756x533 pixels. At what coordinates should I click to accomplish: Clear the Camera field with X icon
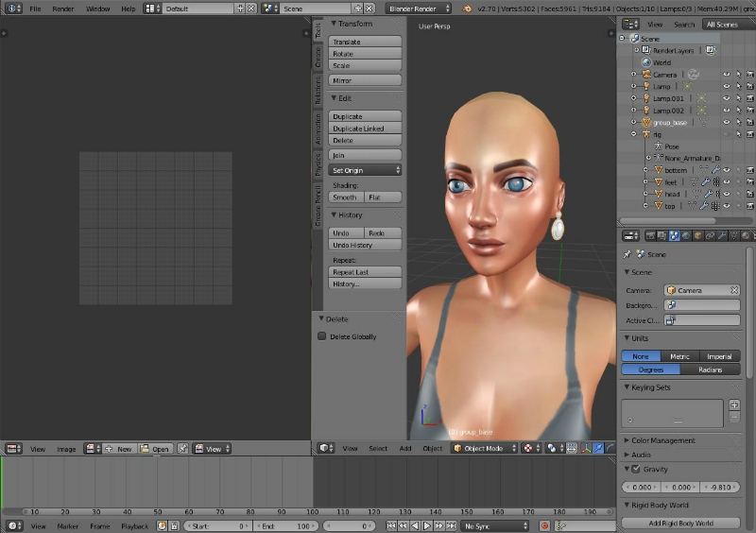pos(733,290)
